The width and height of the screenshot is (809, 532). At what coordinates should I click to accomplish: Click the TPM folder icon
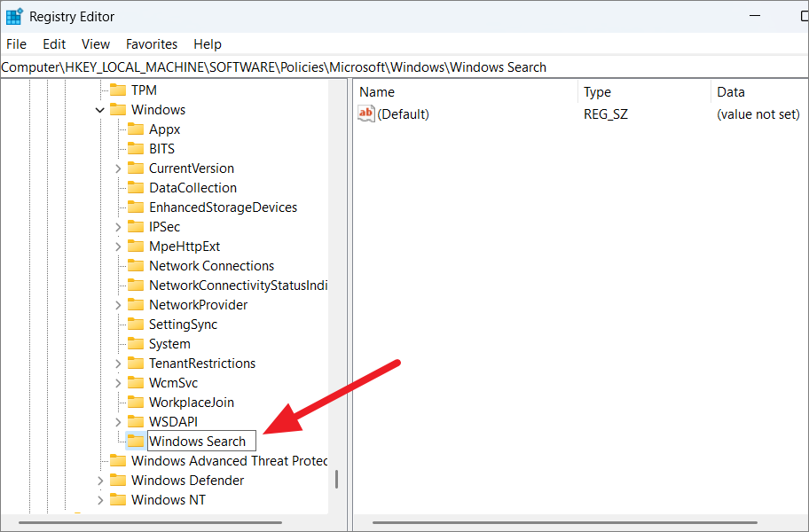click(118, 90)
